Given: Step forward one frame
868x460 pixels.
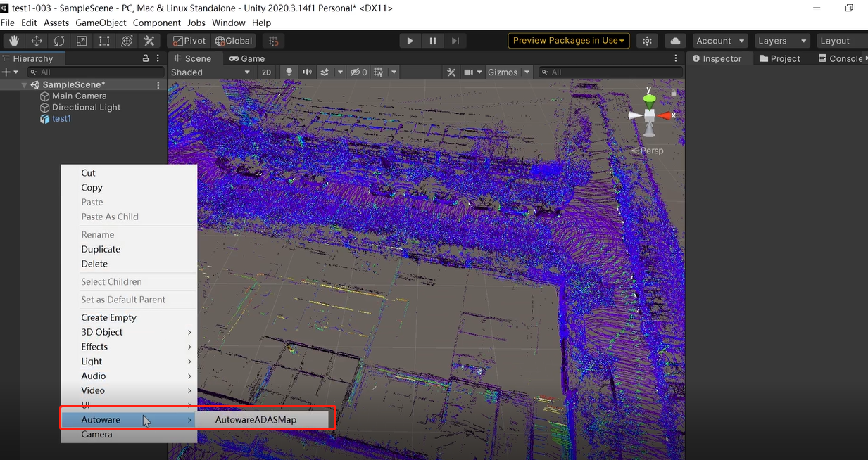Looking at the screenshot, I should 455,41.
